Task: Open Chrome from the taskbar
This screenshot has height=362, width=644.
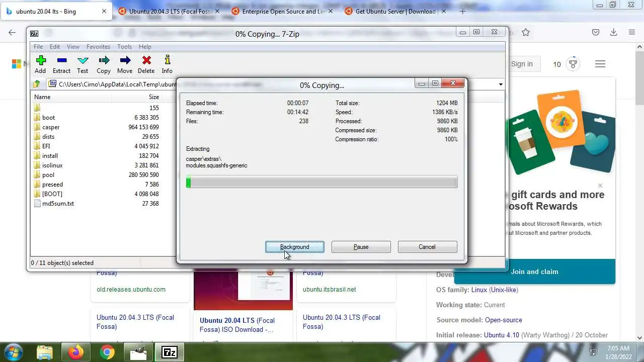Action: click(107, 352)
